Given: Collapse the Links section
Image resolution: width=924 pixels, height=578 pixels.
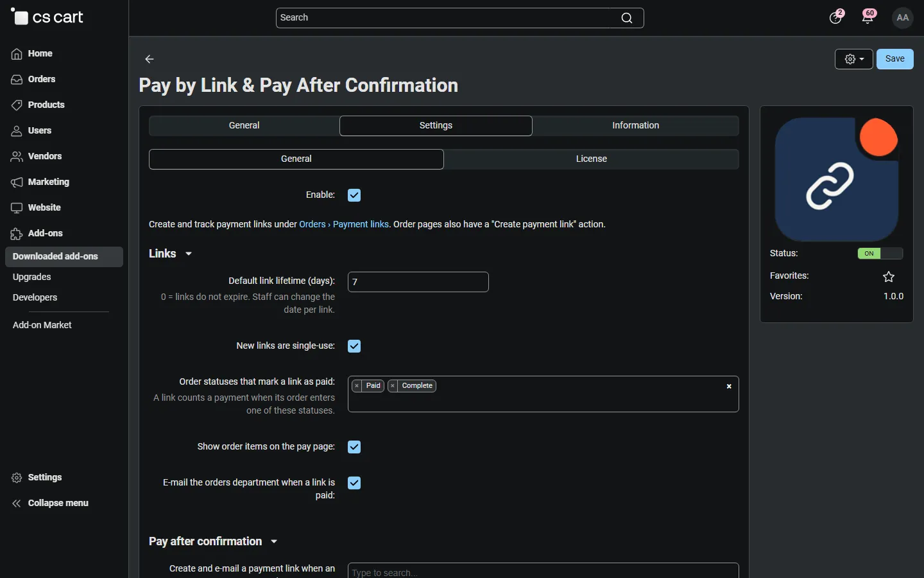Looking at the screenshot, I should click(x=171, y=254).
